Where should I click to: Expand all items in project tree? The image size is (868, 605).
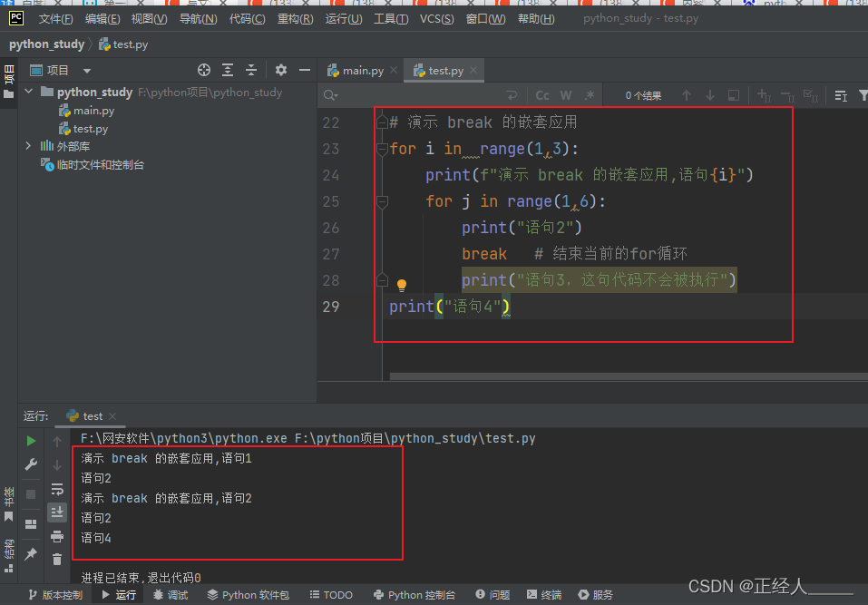coord(228,70)
